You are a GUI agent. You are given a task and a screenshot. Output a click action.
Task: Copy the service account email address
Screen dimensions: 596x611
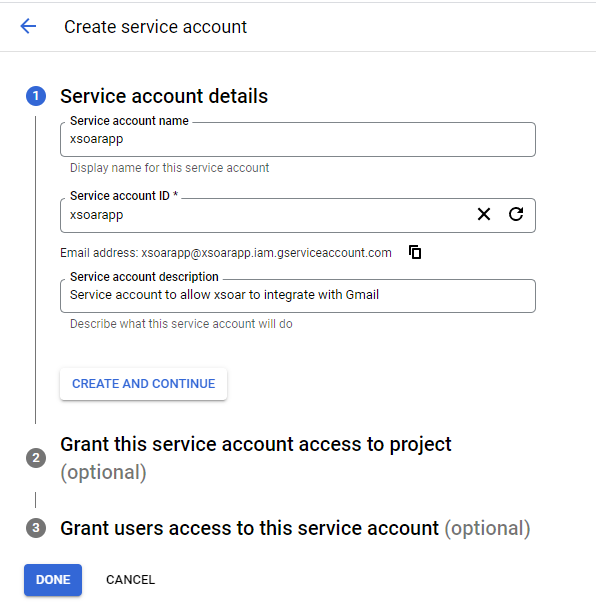[415, 252]
